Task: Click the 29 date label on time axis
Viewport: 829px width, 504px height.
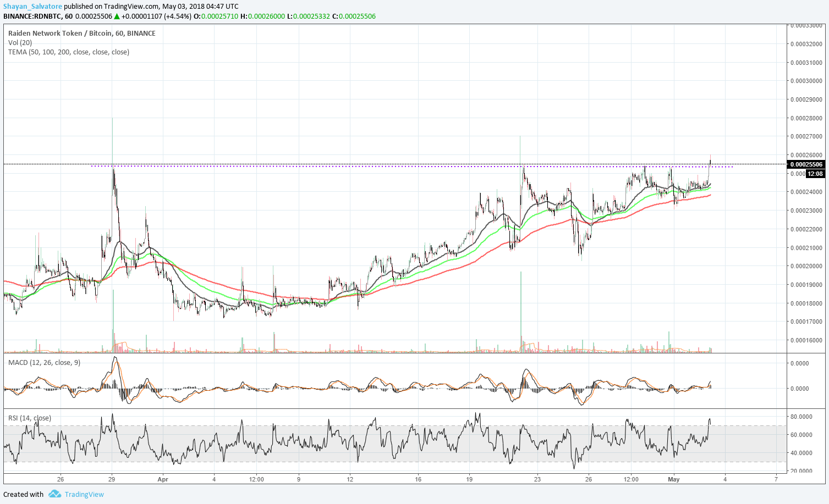Action: coord(112,479)
